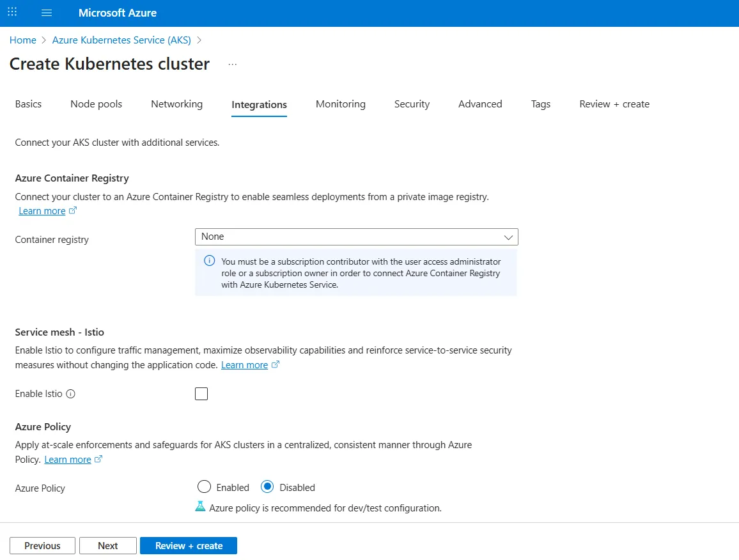Click the Microsoft Azure title
The image size is (739, 560).
coord(118,13)
